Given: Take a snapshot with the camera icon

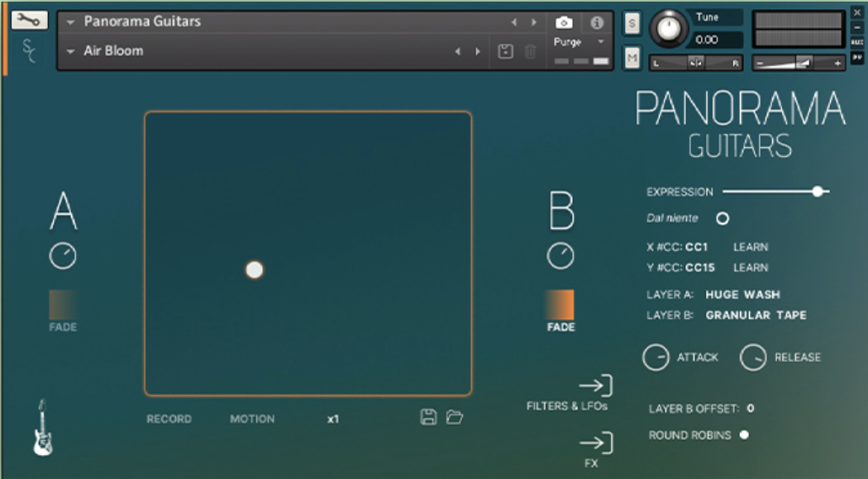Looking at the screenshot, I should click(x=564, y=22).
